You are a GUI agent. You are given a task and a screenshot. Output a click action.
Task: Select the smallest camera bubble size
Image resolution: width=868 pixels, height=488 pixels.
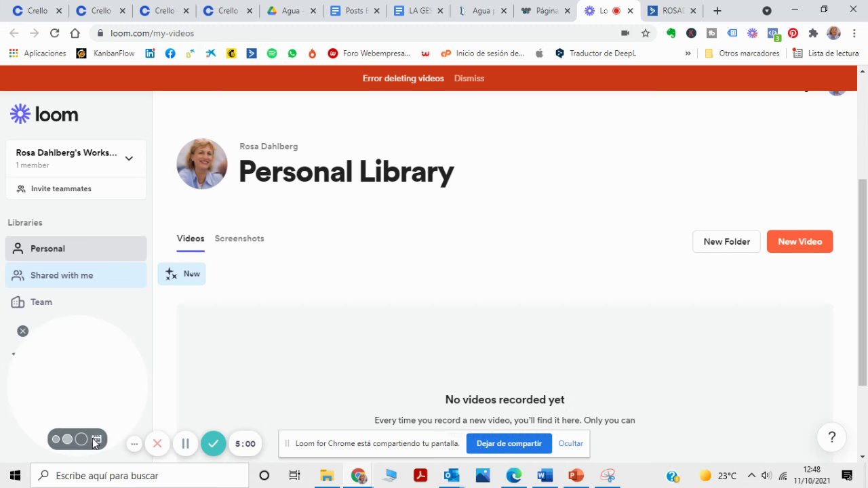pos(56,439)
